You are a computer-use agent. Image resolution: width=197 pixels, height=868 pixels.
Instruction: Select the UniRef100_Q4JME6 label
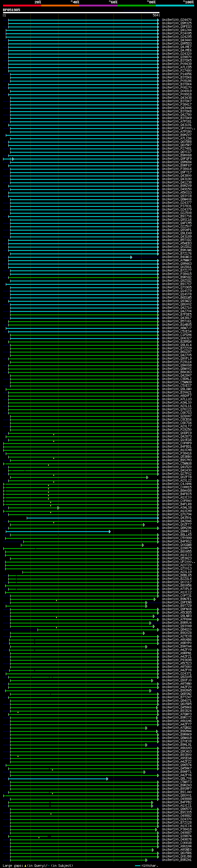pos(177,50)
